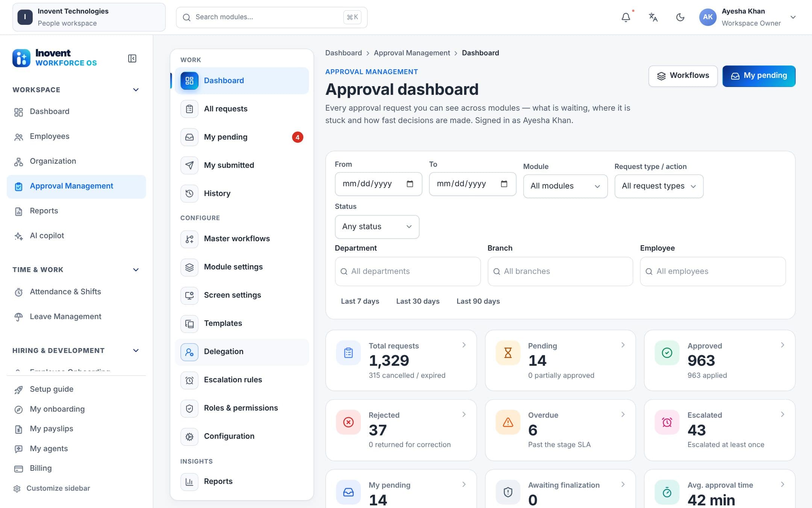Collapse sidebar with the panel icon
The height and width of the screenshot is (508, 812).
(132, 58)
